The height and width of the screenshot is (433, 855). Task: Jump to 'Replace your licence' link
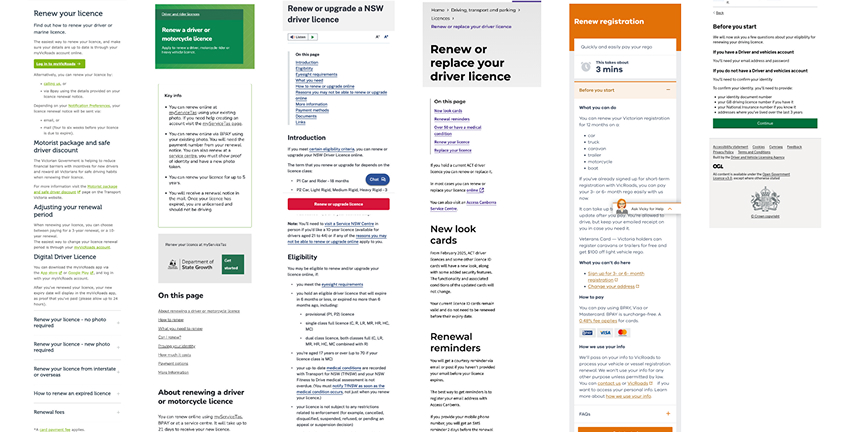tap(453, 151)
